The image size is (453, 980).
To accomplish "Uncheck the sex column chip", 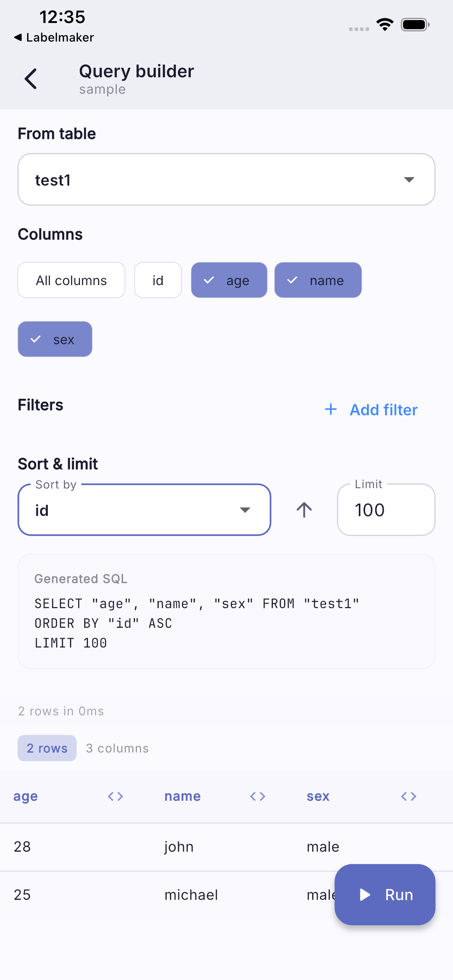I will (55, 339).
